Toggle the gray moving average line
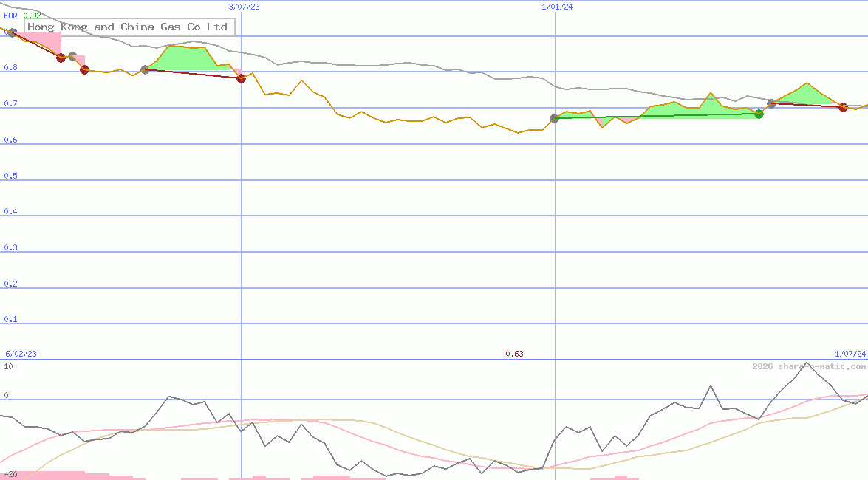868x480 pixels. 369,64
